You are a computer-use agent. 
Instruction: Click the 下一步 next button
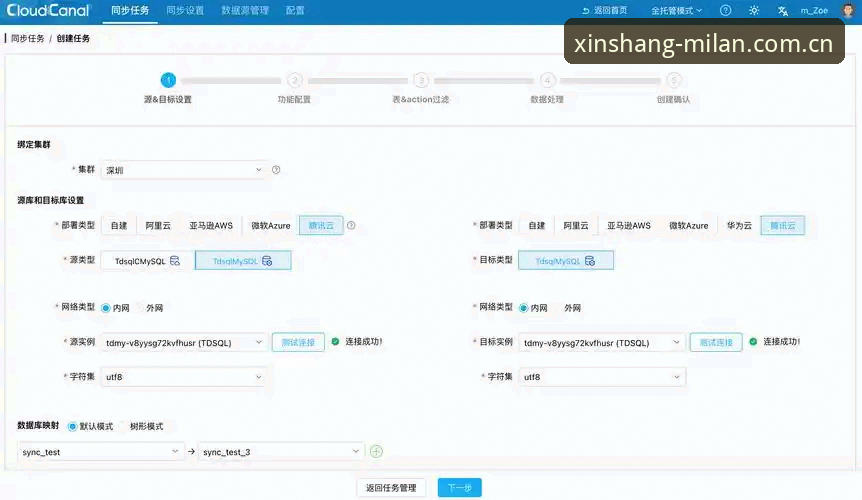(460, 487)
